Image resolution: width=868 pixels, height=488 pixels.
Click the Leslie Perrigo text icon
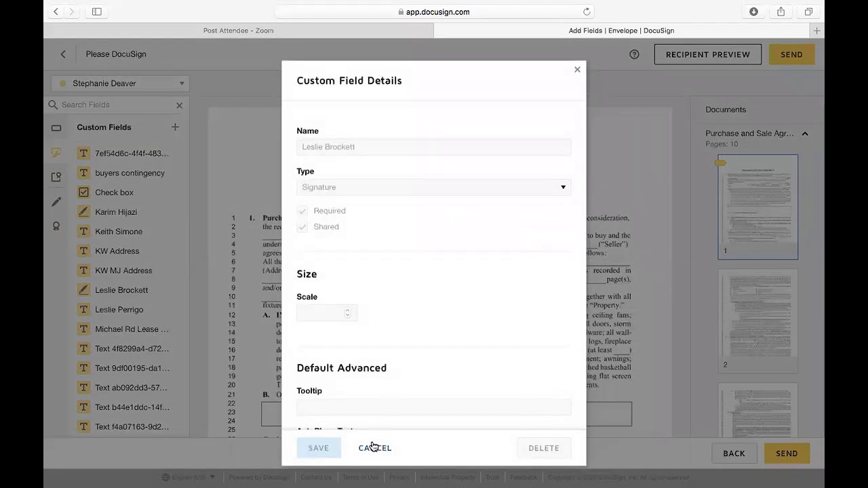coord(83,309)
